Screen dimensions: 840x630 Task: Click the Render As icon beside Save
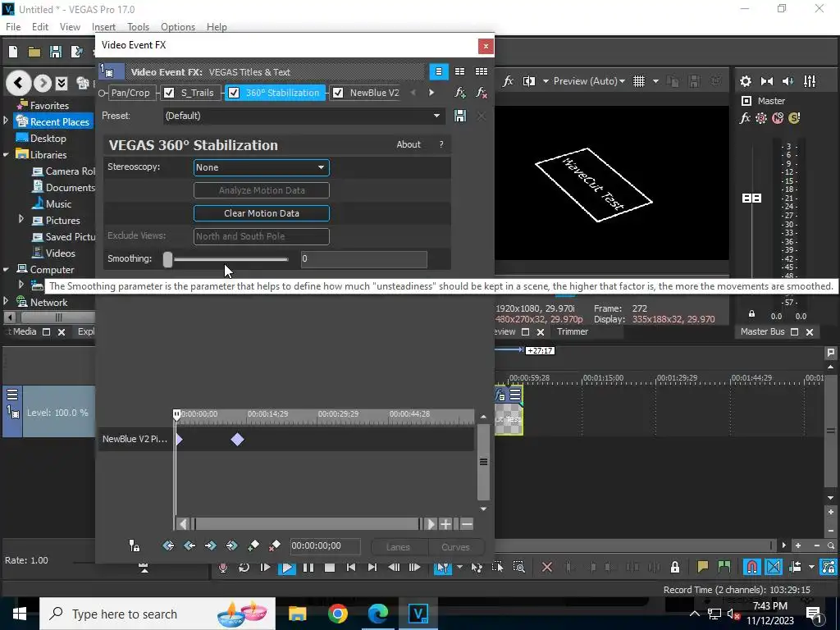pos(77,52)
